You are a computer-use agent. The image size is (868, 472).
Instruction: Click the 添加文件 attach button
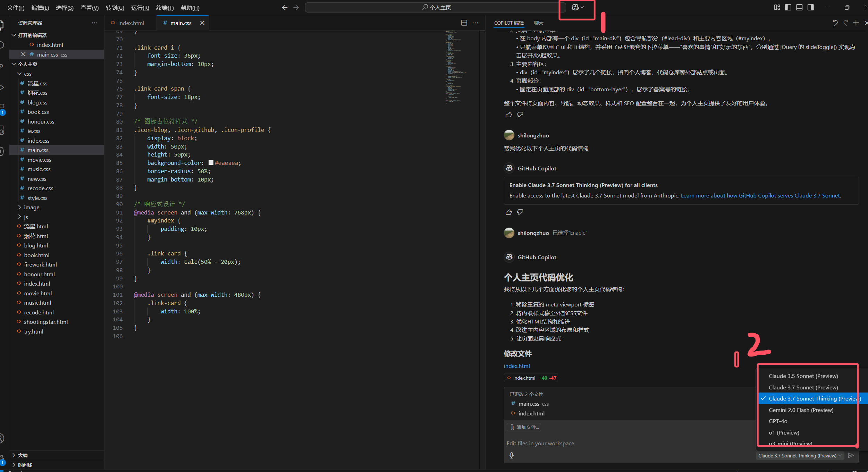[x=524, y=427]
